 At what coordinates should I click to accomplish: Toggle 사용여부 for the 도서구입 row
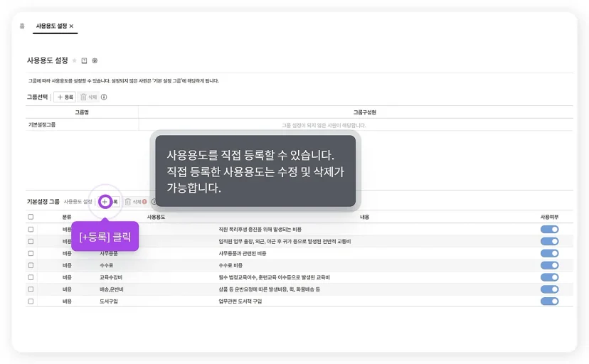(x=549, y=301)
